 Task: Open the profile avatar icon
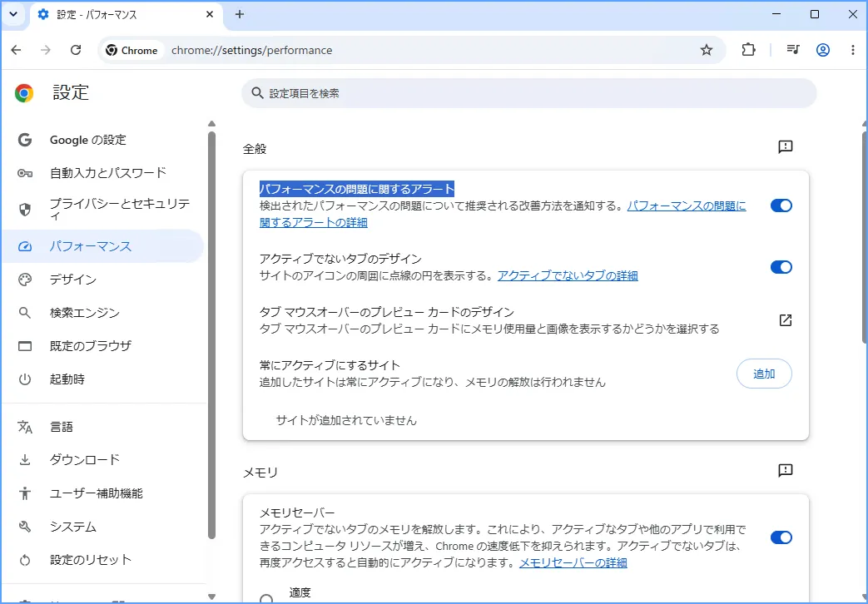click(823, 50)
